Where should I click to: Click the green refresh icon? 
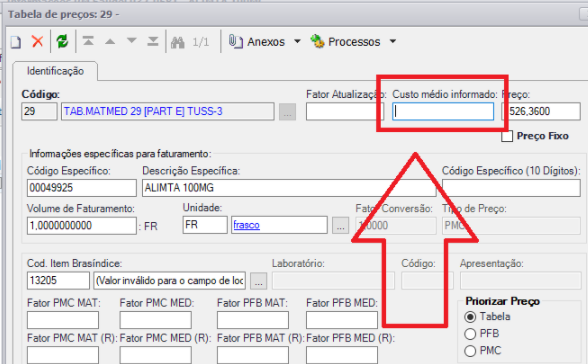(x=62, y=41)
